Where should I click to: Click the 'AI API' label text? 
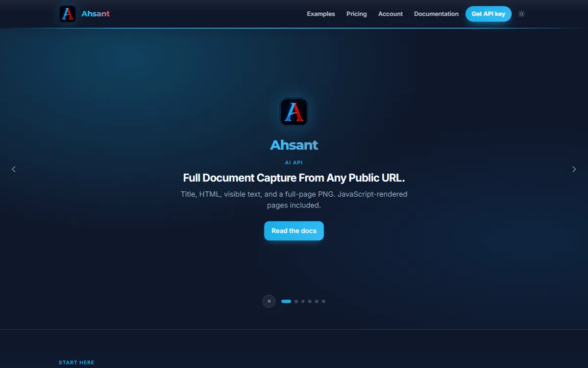point(294,162)
